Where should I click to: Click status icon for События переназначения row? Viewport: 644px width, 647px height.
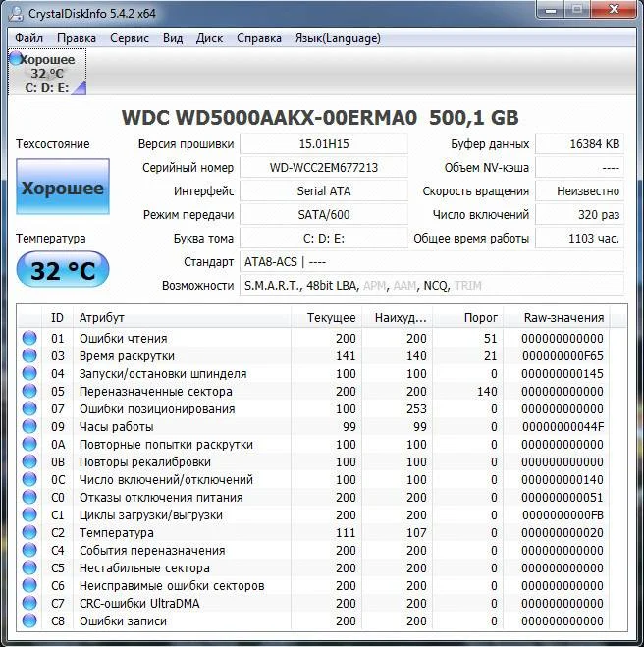click(x=29, y=550)
